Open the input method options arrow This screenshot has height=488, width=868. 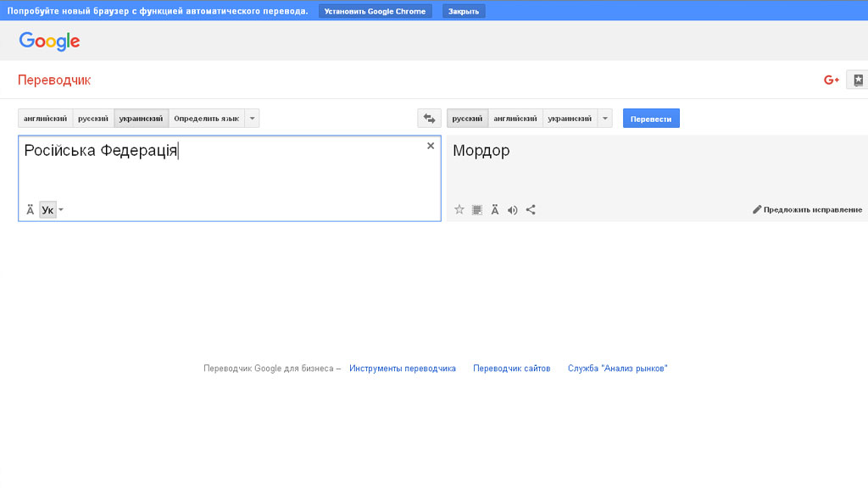click(x=61, y=209)
